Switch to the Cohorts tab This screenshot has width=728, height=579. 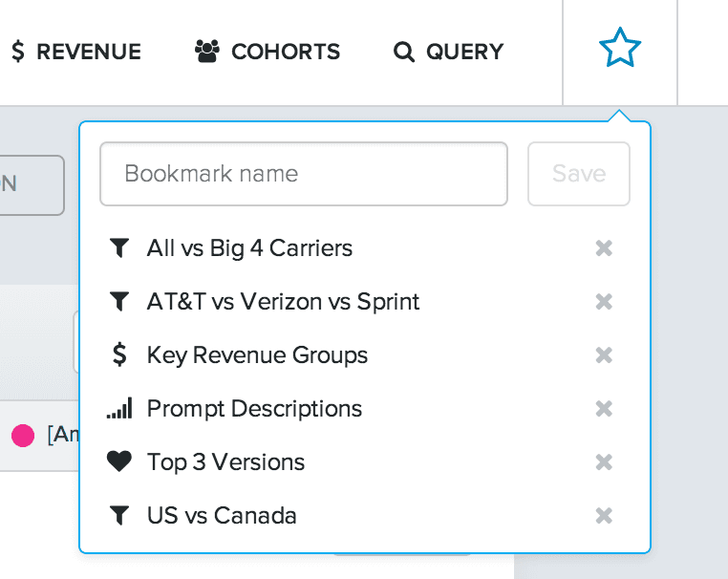(268, 52)
